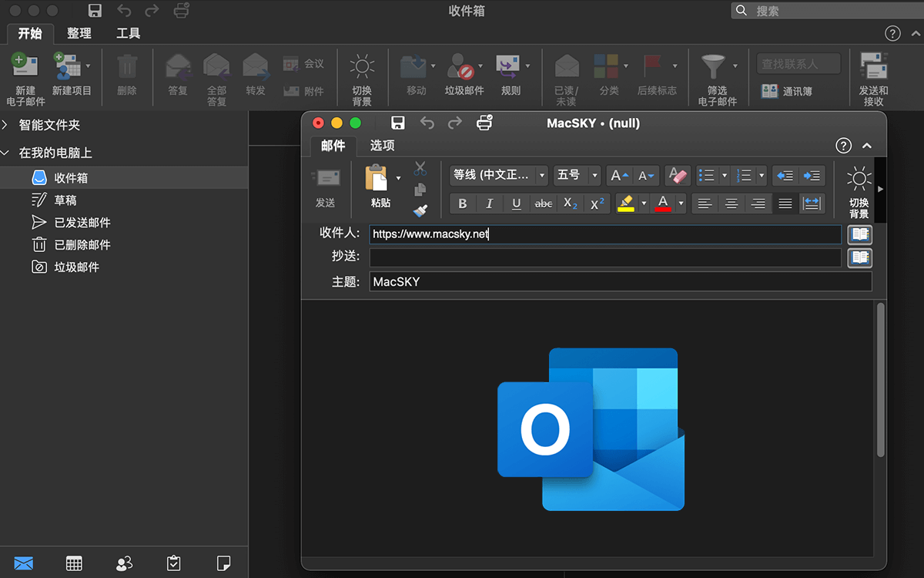Select the 开始 ribbon tab
The width and height of the screenshot is (924, 578).
[30, 33]
